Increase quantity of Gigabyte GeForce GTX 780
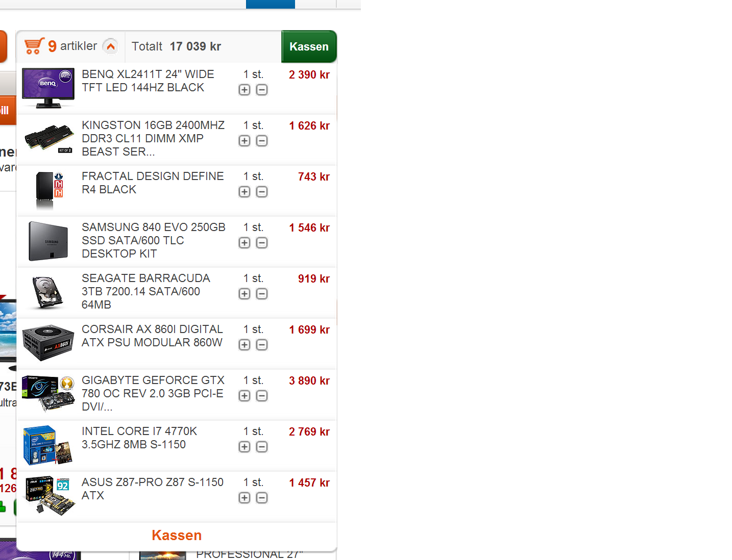 (x=245, y=396)
